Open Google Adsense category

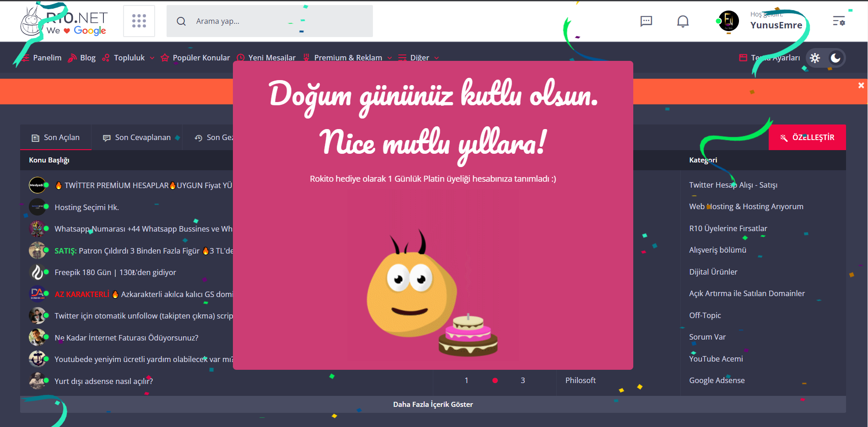717,380
